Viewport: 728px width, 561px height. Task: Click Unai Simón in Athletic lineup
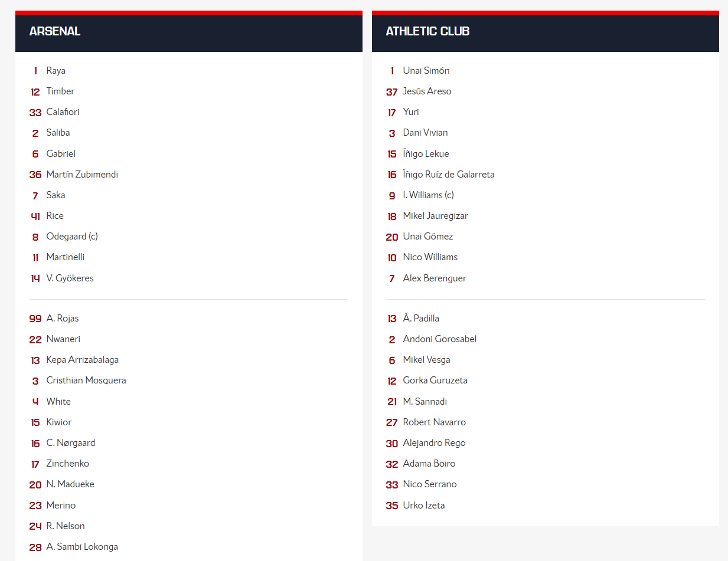click(x=426, y=71)
